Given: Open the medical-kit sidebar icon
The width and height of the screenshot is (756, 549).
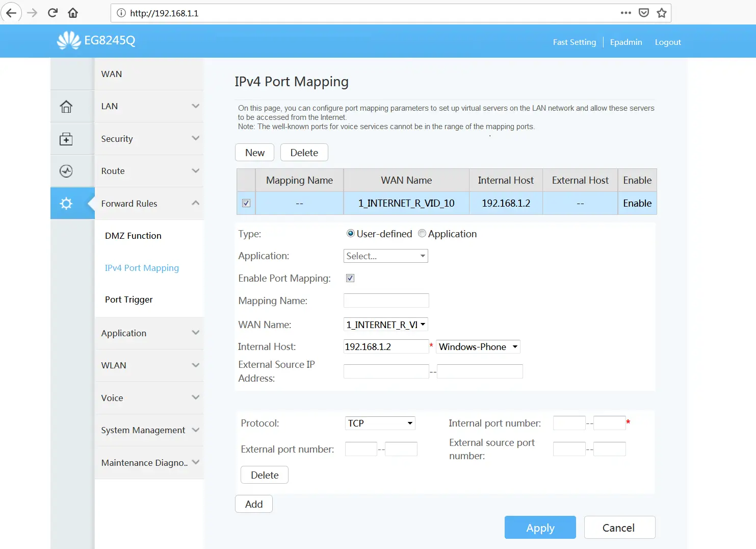Looking at the screenshot, I should coord(66,139).
